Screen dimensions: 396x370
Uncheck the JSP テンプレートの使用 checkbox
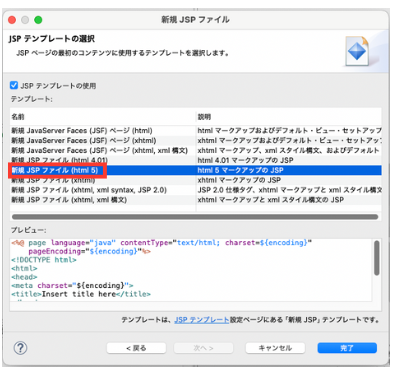tap(14, 85)
